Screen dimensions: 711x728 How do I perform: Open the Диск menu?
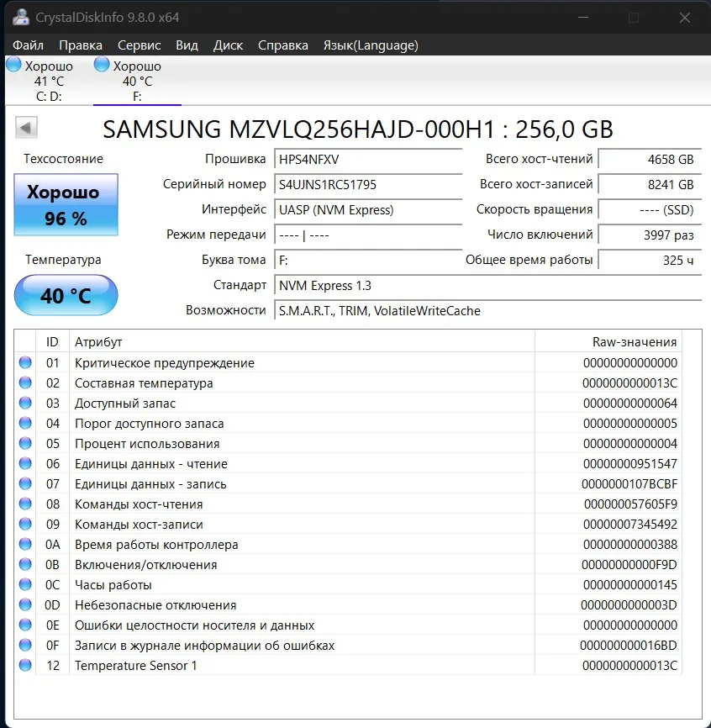228,45
